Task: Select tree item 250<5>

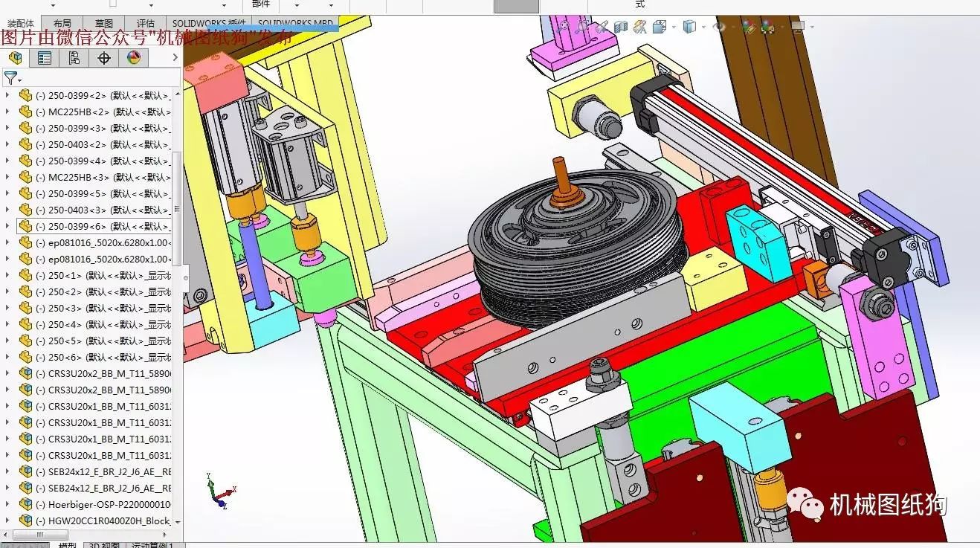Action: (102, 341)
